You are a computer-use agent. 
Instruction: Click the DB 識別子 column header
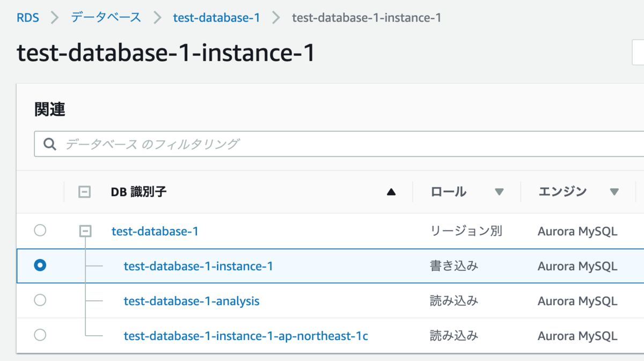click(138, 192)
